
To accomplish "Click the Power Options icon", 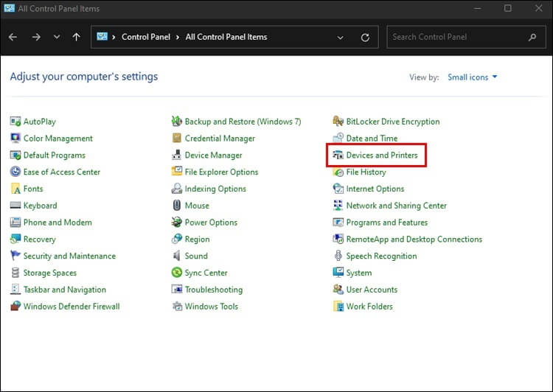I will 177,222.
